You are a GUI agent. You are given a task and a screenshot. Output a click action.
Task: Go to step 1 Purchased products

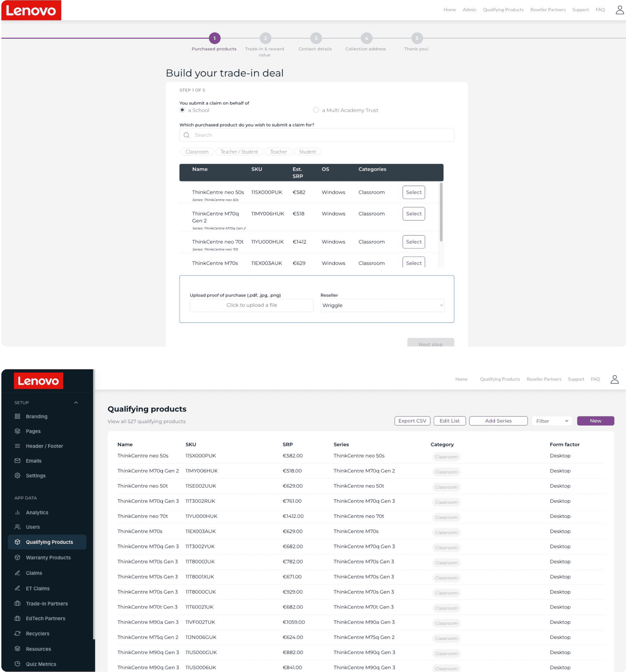[214, 38]
